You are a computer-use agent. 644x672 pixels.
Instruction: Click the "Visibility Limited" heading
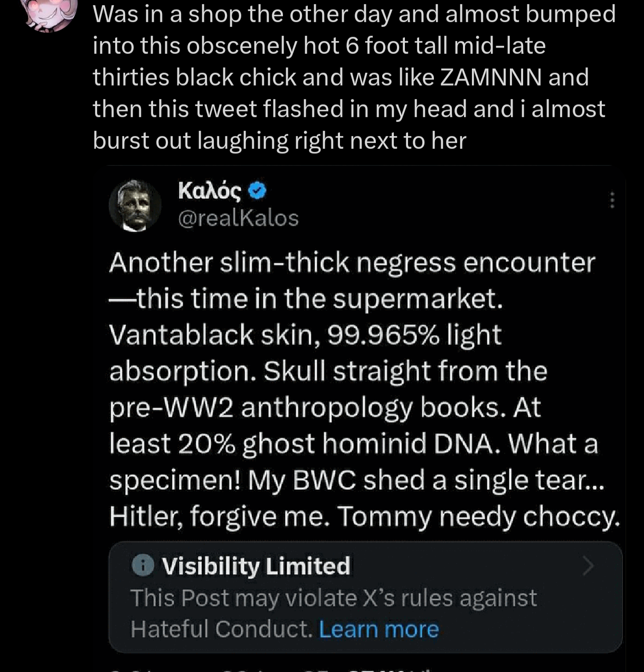point(256,566)
